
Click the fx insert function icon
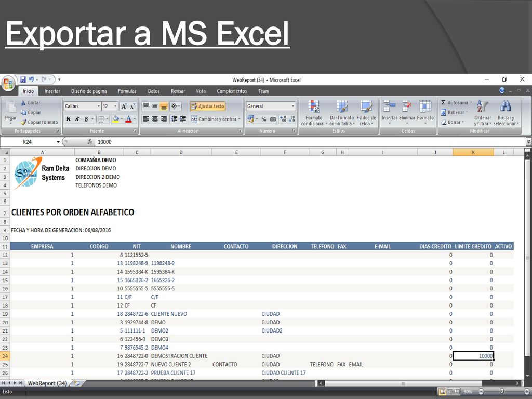(x=90, y=142)
